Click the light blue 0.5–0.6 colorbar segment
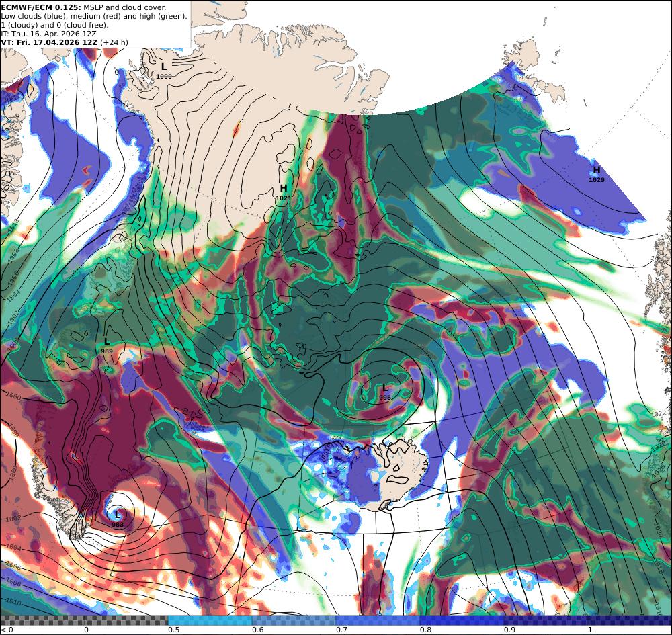The width and height of the screenshot is (672, 635). click(210, 620)
